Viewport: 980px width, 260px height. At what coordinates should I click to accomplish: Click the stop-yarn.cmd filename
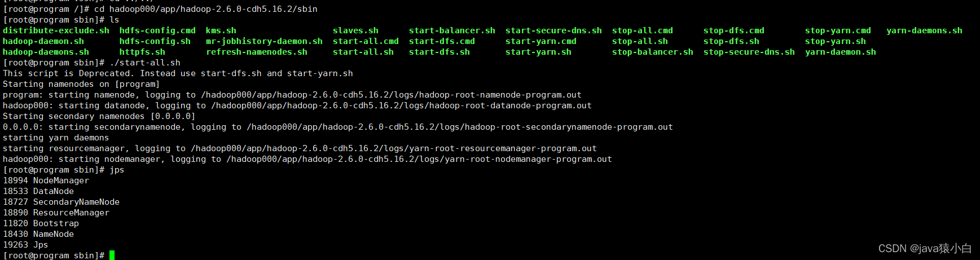pos(838,30)
